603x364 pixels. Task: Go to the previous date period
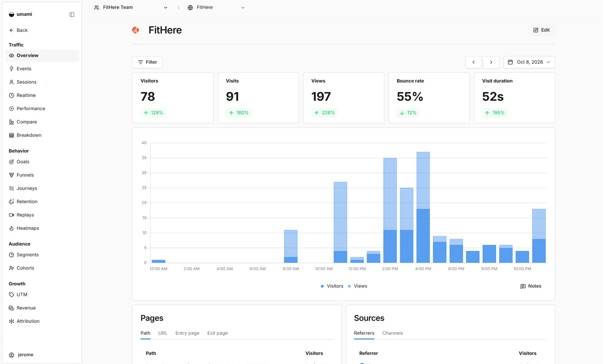click(473, 62)
